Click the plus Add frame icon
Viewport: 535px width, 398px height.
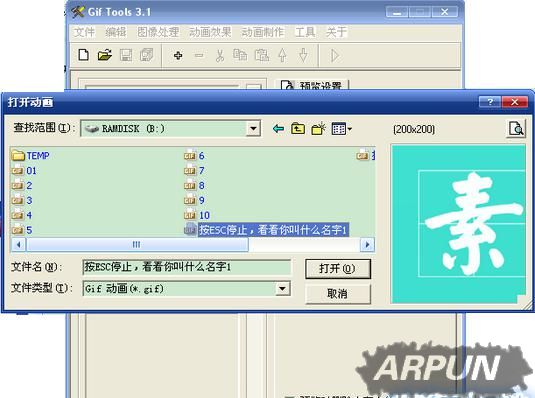(178, 55)
